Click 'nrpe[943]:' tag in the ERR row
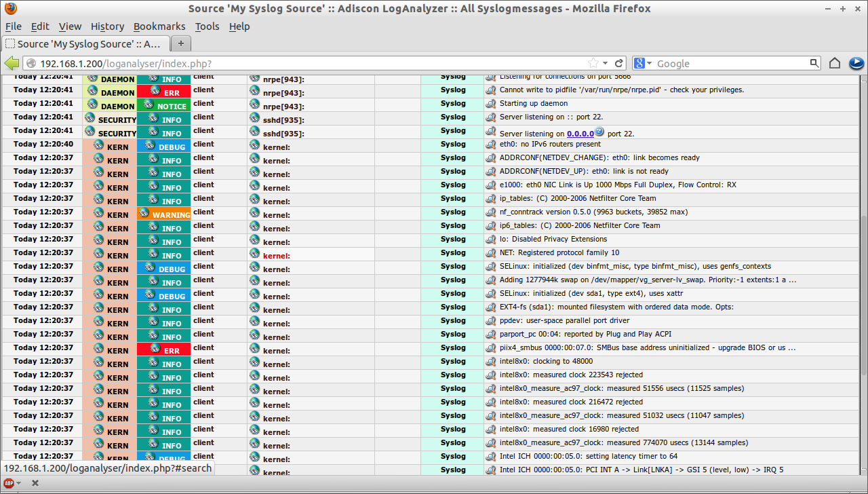This screenshot has width=868, height=494. tap(283, 93)
